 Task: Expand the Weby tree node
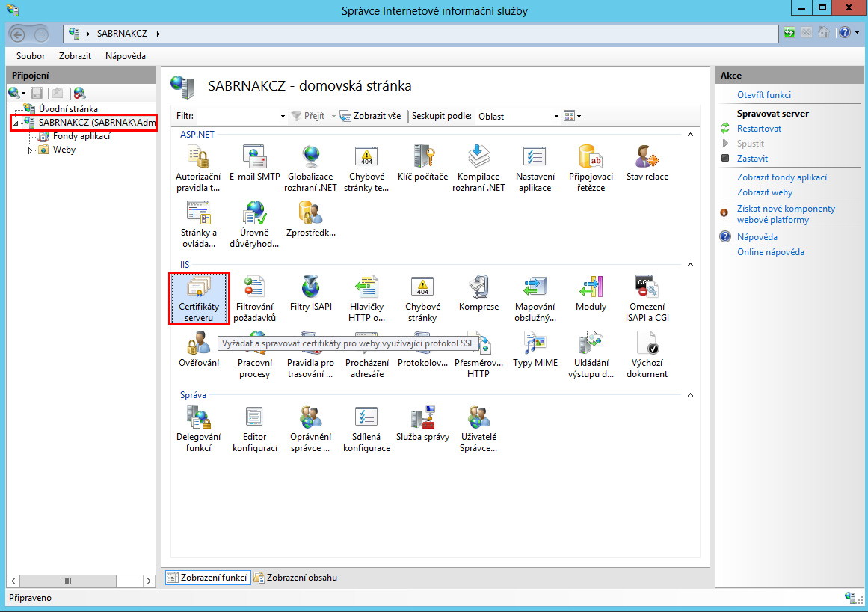pos(31,150)
